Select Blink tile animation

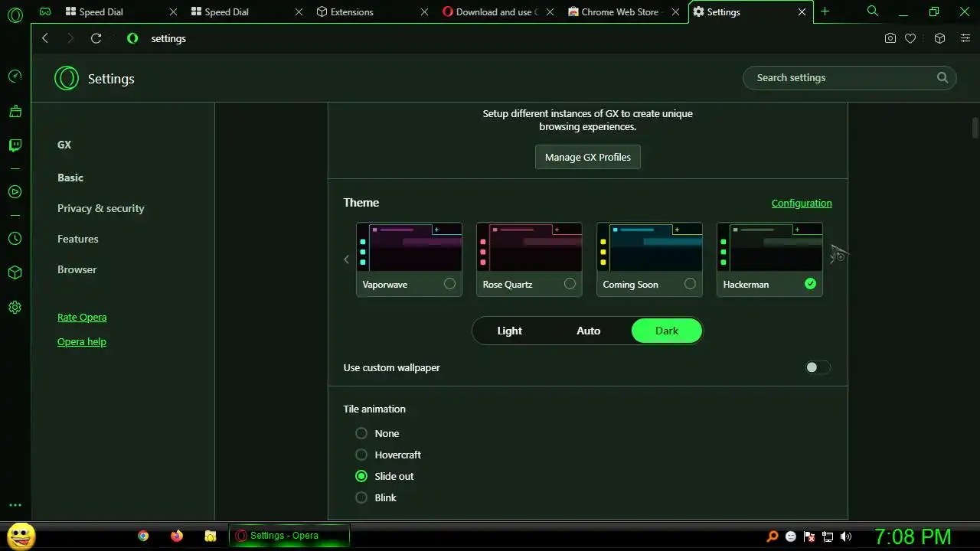361,497
